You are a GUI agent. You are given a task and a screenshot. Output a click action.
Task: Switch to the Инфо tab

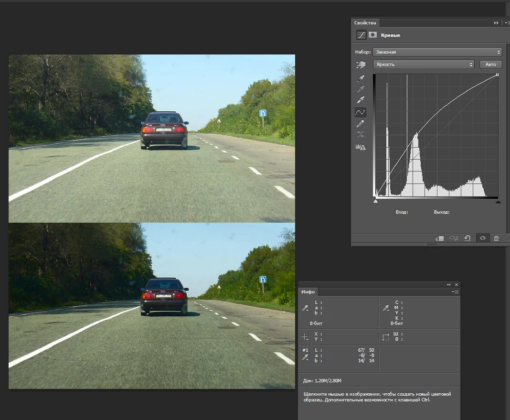coord(308,291)
